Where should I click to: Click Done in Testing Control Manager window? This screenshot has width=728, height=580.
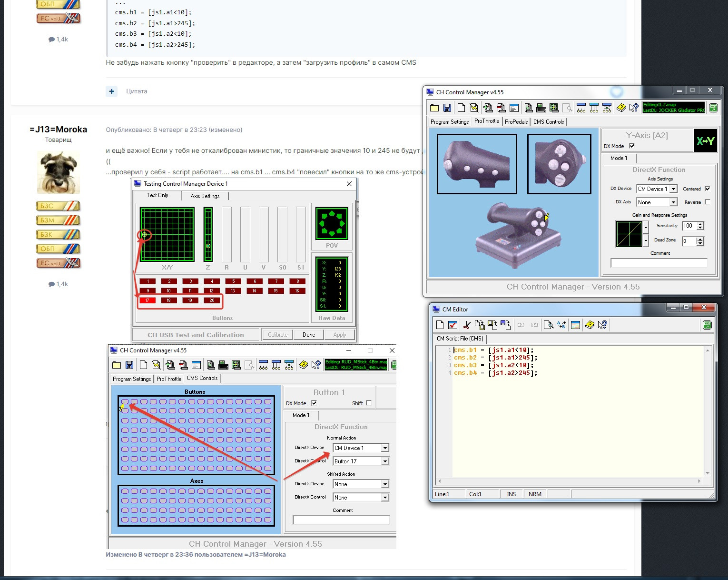[309, 335]
